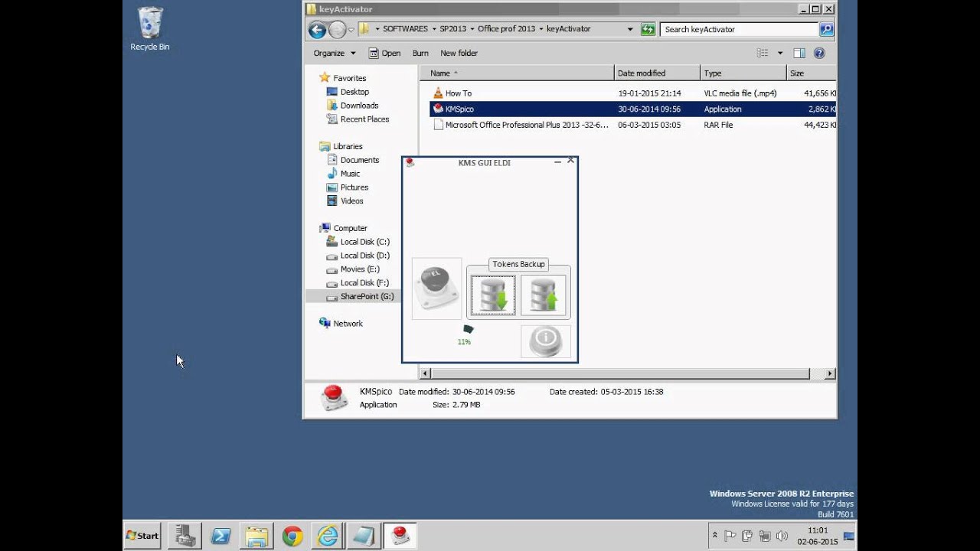The width and height of the screenshot is (980, 551).
Task: Click the Show desktop button
Action: tap(849, 536)
